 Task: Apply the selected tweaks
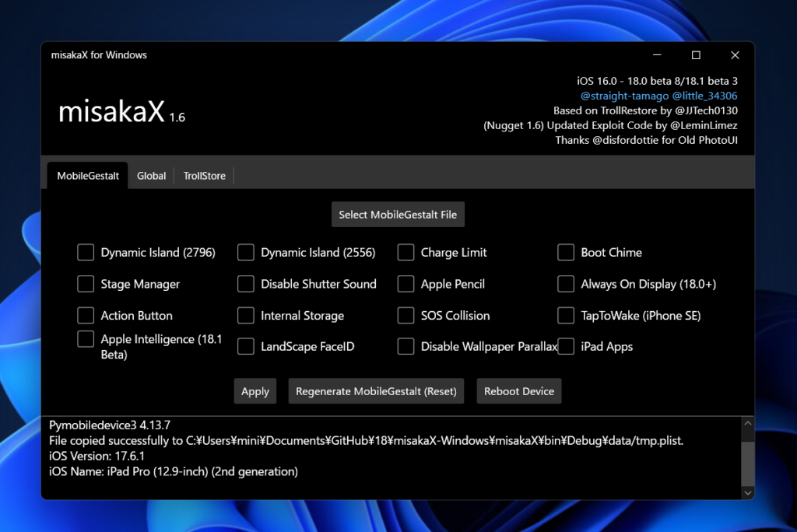pos(255,390)
